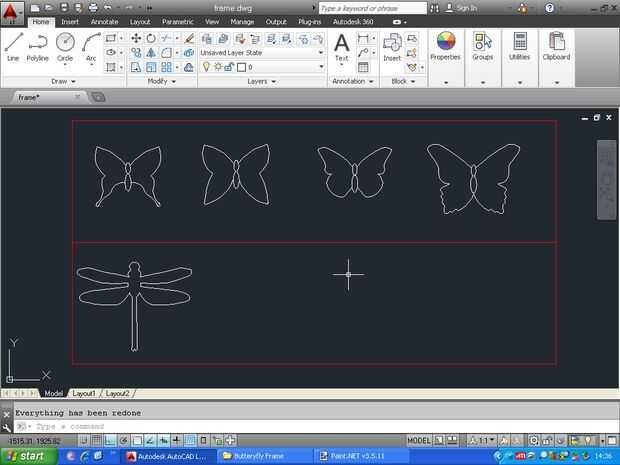This screenshot has width=620, height=465.
Task: Switch to the Insert ribbon tab
Action: point(70,22)
